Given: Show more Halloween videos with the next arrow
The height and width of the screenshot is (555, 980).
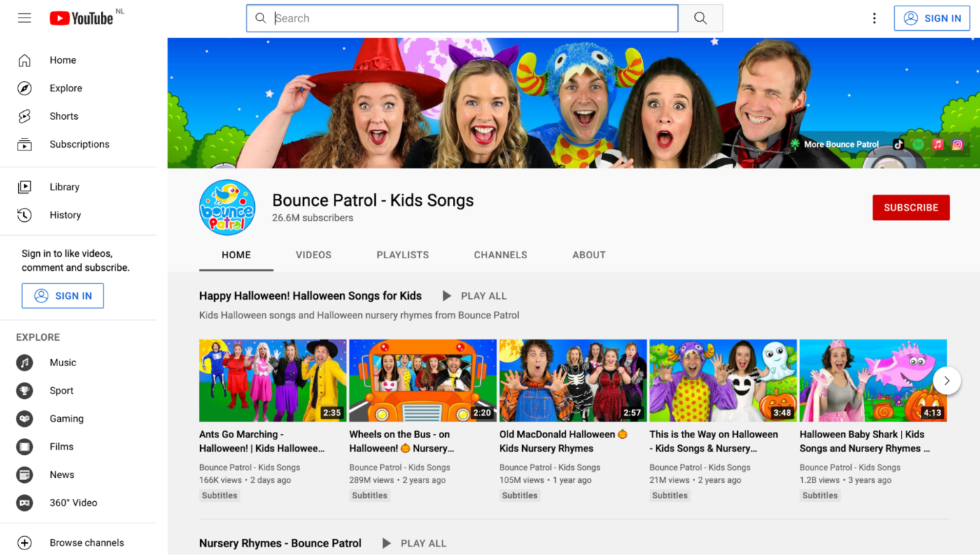Looking at the screenshot, I should click(946, 380).
